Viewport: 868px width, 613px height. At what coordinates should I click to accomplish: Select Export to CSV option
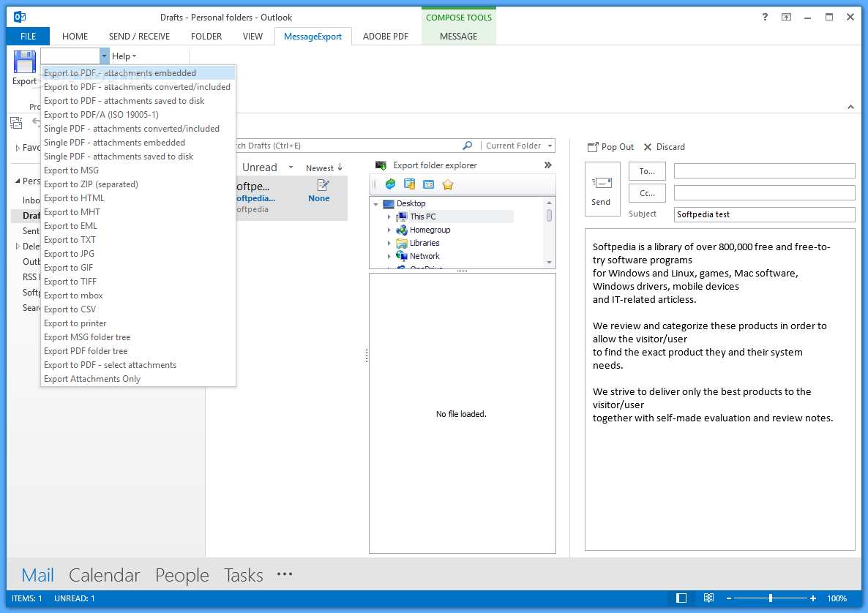(138, 309)
